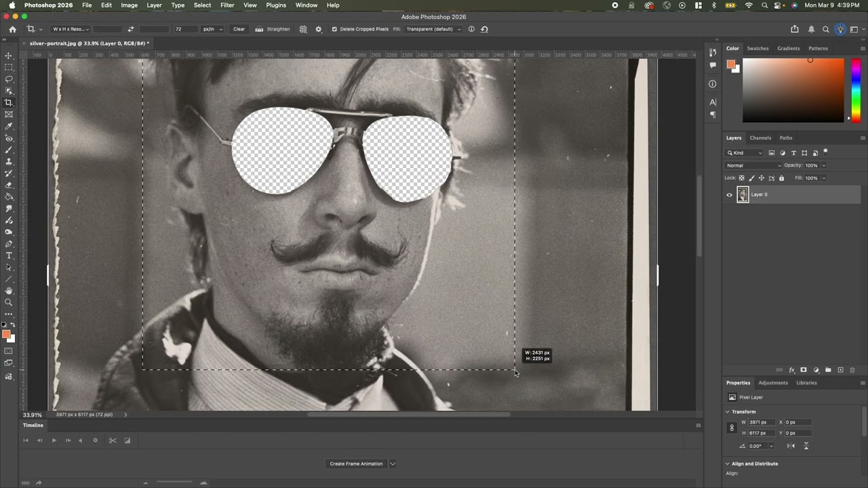
Task: Open the Normal blend mode dropdown
Action: point(753,165)
